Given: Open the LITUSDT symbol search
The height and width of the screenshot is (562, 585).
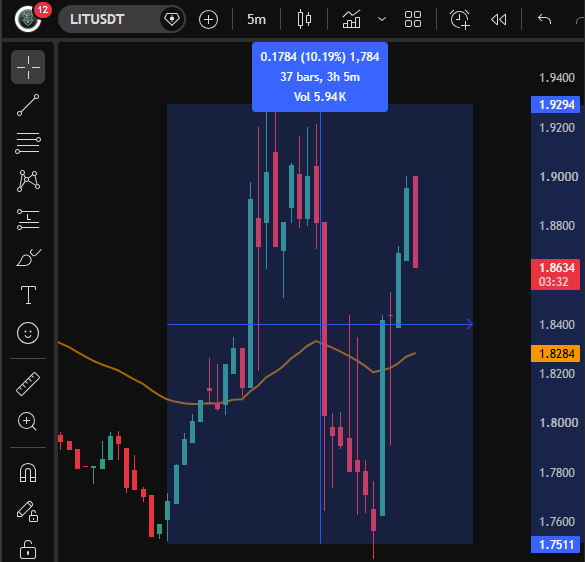Looking at the screenshot, I should [x=97, y=19].
